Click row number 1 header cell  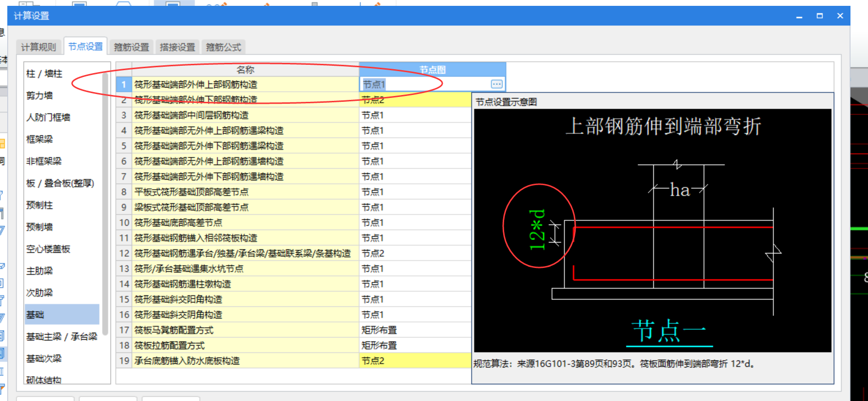coord(124,84)
